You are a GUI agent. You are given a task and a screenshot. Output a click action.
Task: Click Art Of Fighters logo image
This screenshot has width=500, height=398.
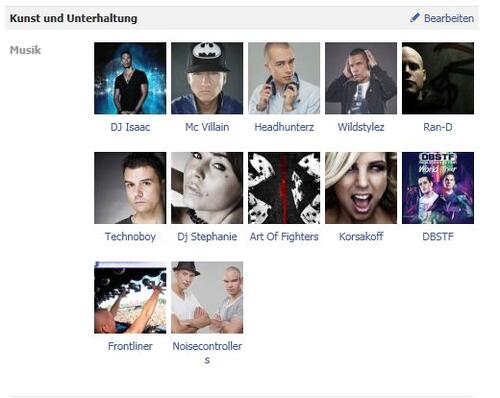point(284,188)
